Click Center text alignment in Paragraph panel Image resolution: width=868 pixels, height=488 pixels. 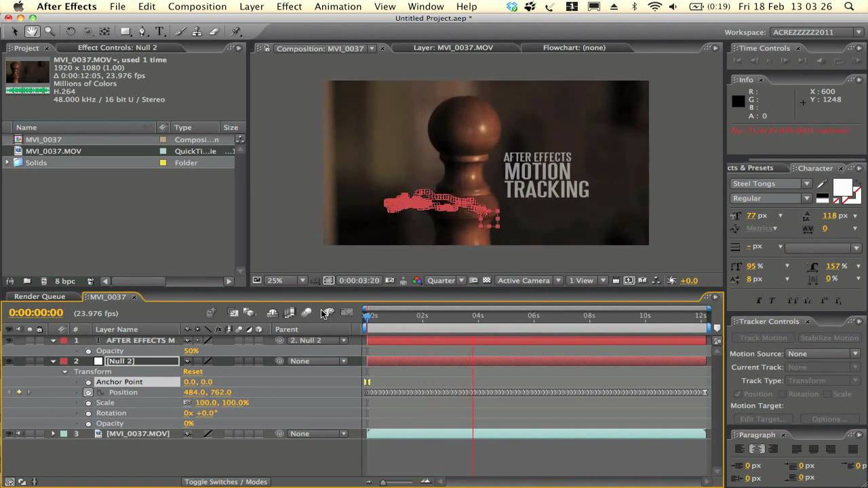(757, 449)
